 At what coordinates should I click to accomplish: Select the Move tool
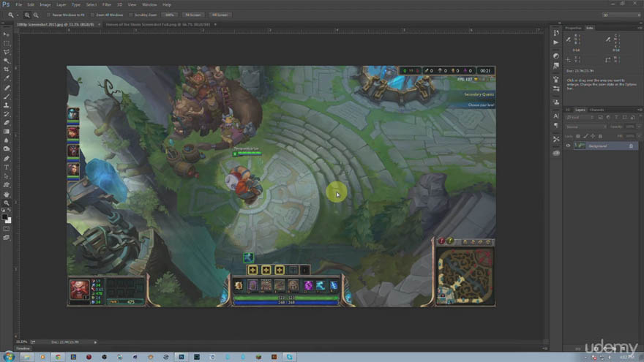tap(6, 34)
